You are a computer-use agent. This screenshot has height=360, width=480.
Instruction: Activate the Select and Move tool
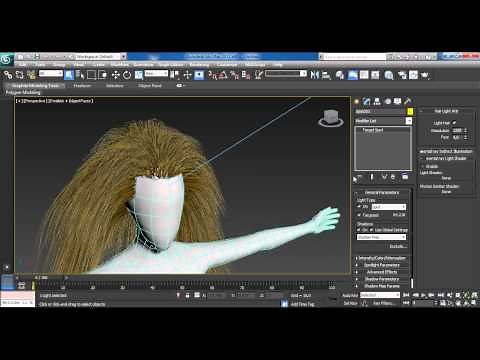tap(116, 75)
